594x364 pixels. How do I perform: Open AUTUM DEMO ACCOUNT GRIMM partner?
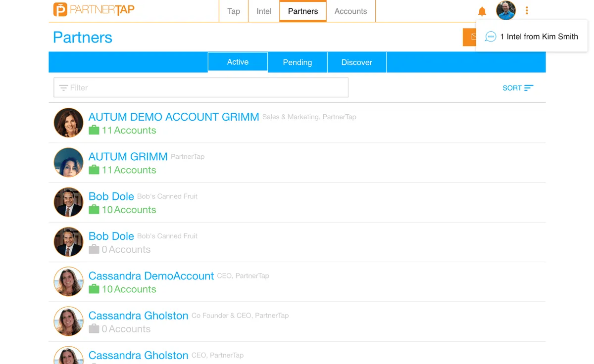(x=174, y=117)
